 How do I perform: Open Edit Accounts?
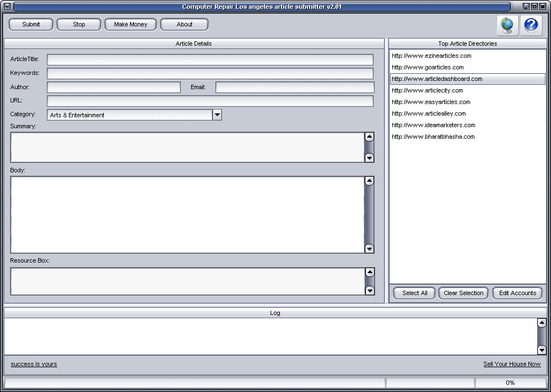coord(517,293)
